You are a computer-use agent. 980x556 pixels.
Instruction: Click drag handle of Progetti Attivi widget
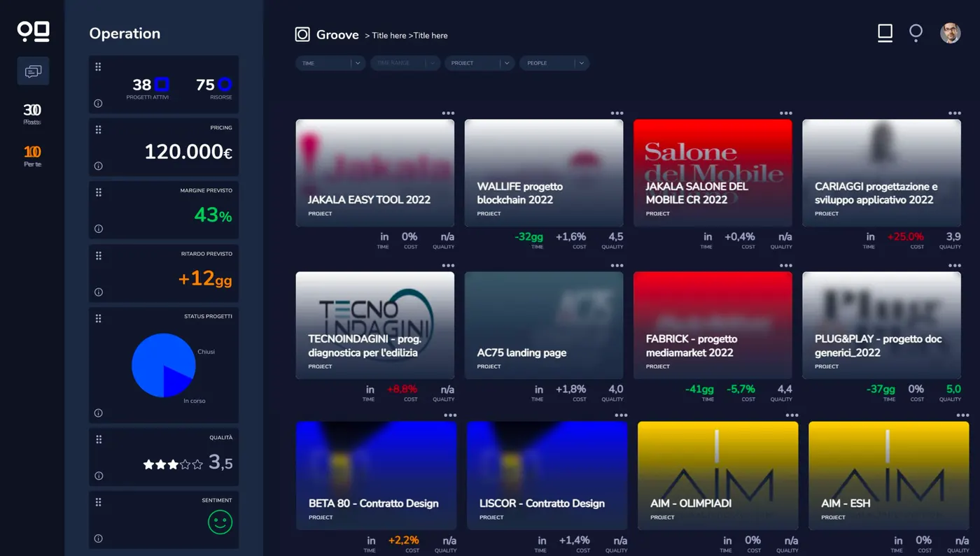98,66
